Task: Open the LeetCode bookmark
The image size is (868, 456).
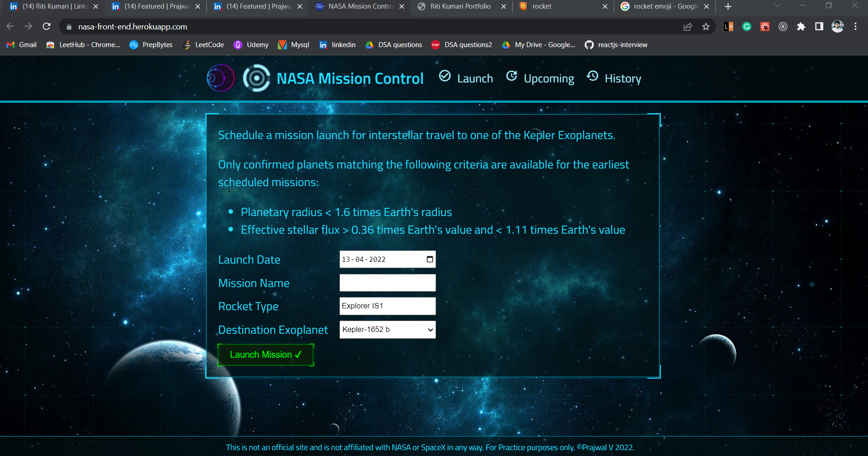Action: (x=203, y=45)
